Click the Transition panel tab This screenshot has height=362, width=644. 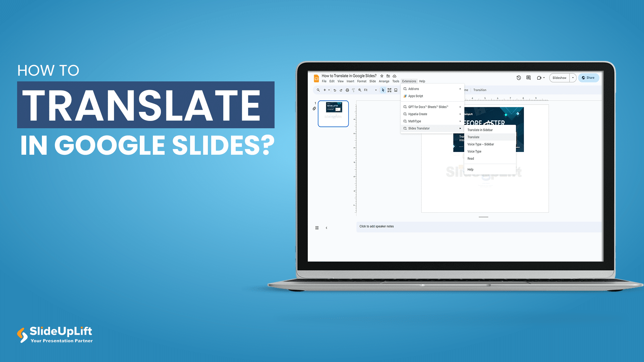tap(480, 90)
